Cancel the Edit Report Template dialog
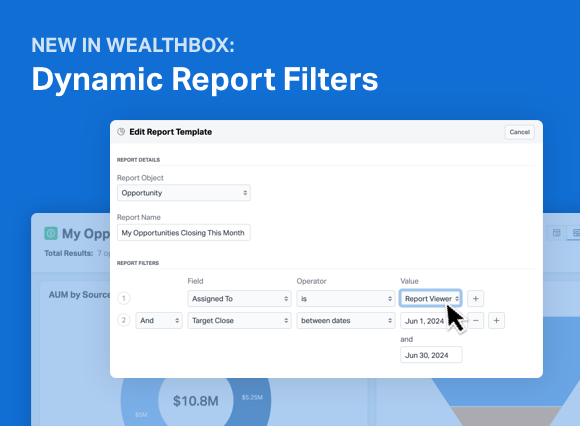Image resolution: width=580 pixels, height=426 pixels. pyautogui.click(x=519, y=132)
